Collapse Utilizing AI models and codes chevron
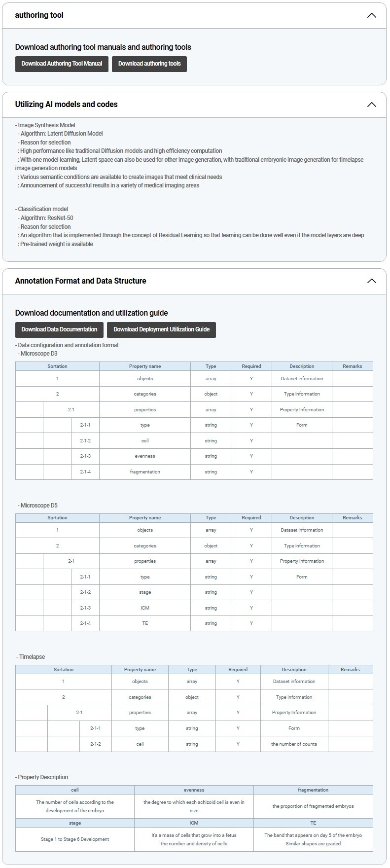The image size is (390, 868). pos(371,105)
